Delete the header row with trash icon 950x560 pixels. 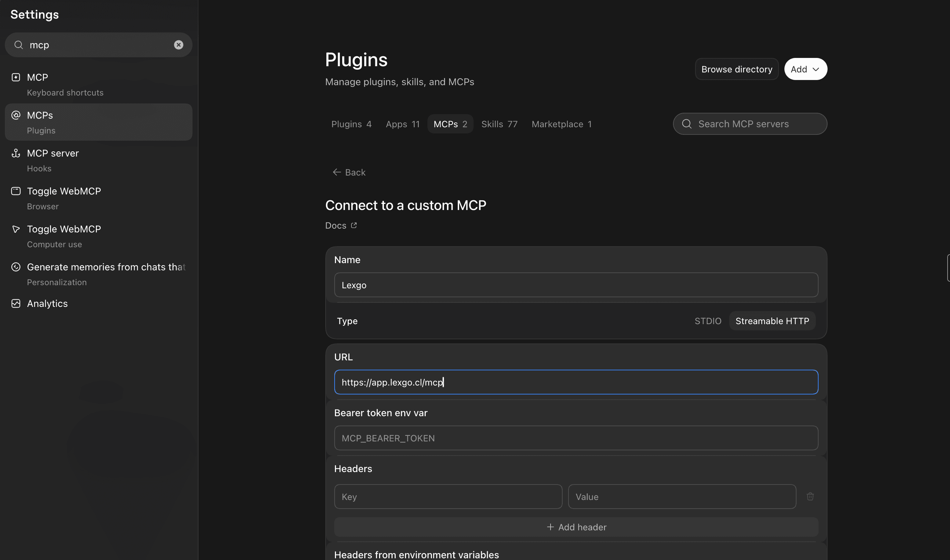pyautogui.click(x=810, y=497)
